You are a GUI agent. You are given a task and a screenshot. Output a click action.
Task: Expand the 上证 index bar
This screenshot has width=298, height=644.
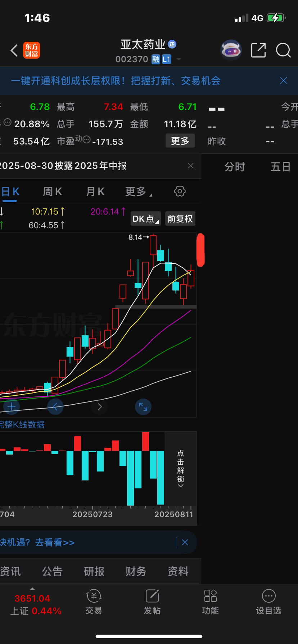(32, 589)
